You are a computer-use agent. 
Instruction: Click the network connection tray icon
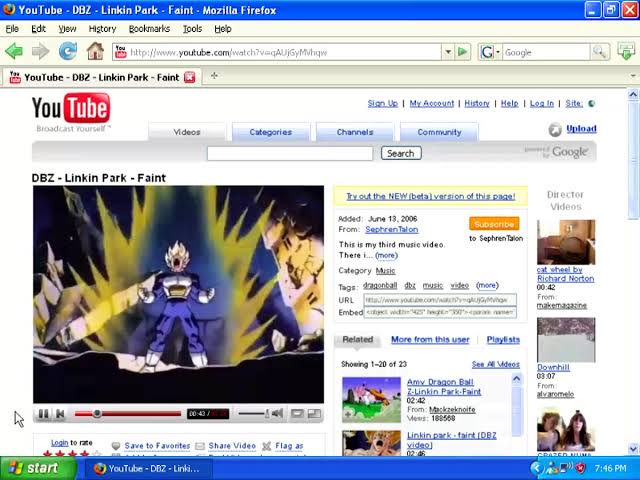point(566,468)
